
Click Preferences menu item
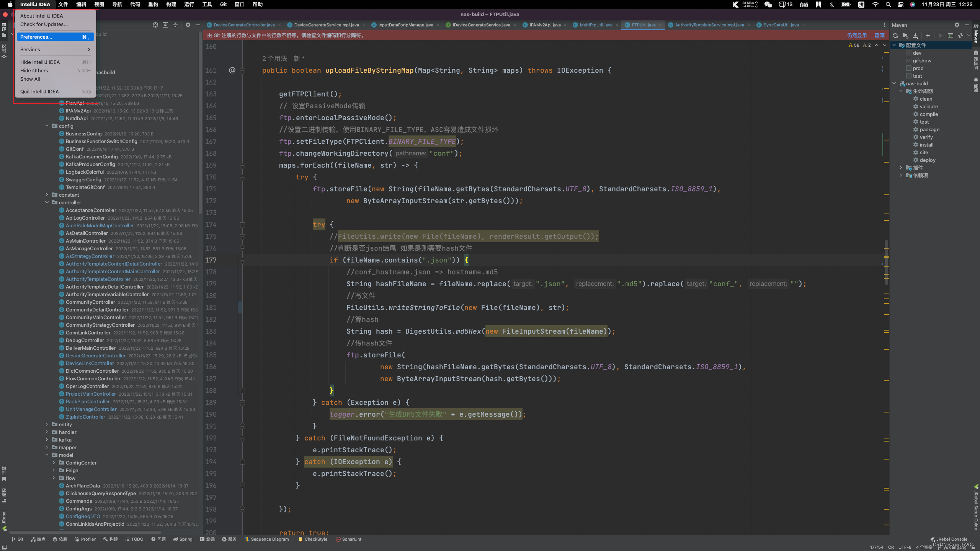click(36, 37)
